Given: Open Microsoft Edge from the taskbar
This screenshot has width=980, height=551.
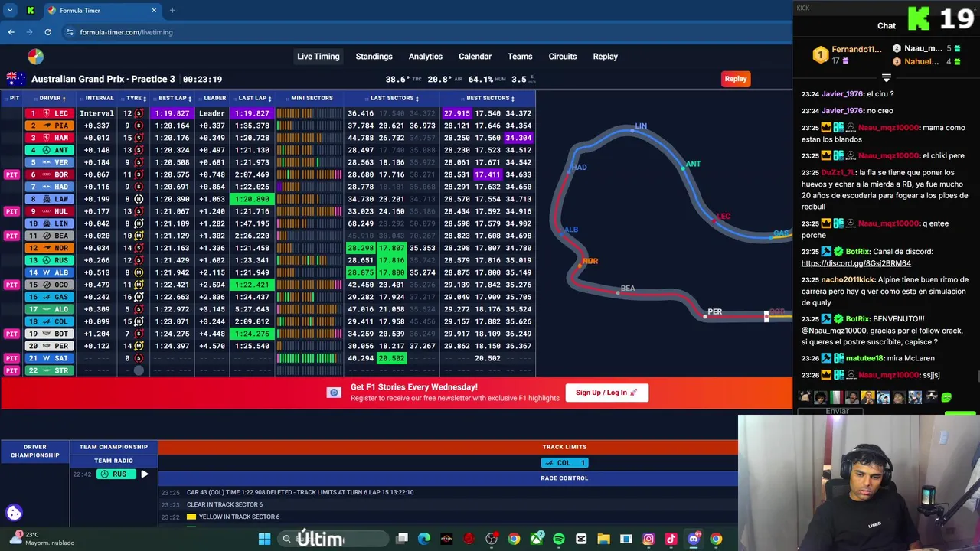Looking at the screenshot, I should [424, 539].
